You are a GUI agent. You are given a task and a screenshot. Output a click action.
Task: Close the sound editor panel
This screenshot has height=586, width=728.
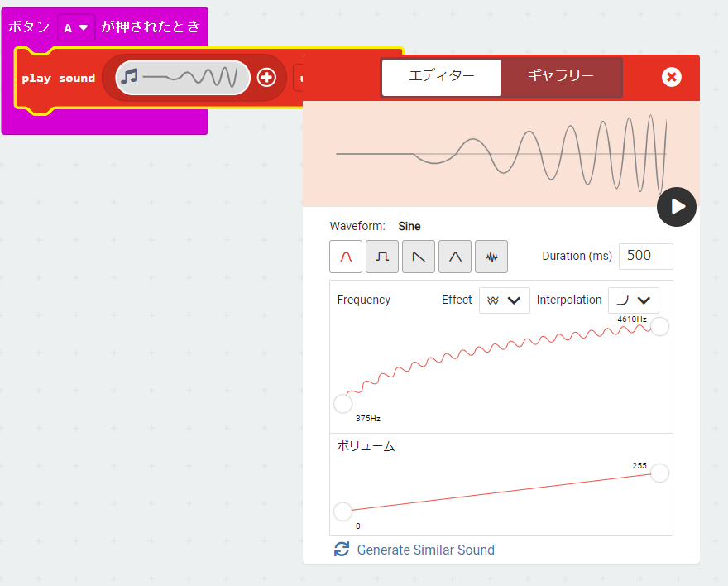pos(672,77)
